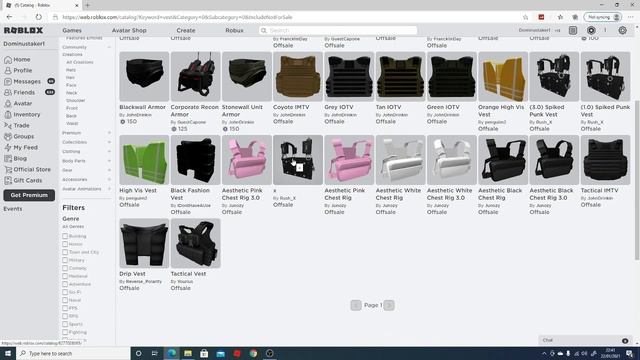Check the Horror genre filter
Viewport: 640px width, 360px height.
tap(65, 244)
